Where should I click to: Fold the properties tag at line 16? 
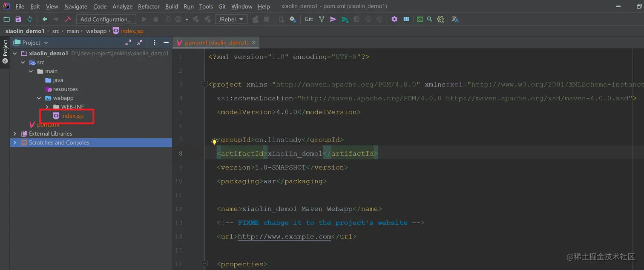[x=204, y=264]
